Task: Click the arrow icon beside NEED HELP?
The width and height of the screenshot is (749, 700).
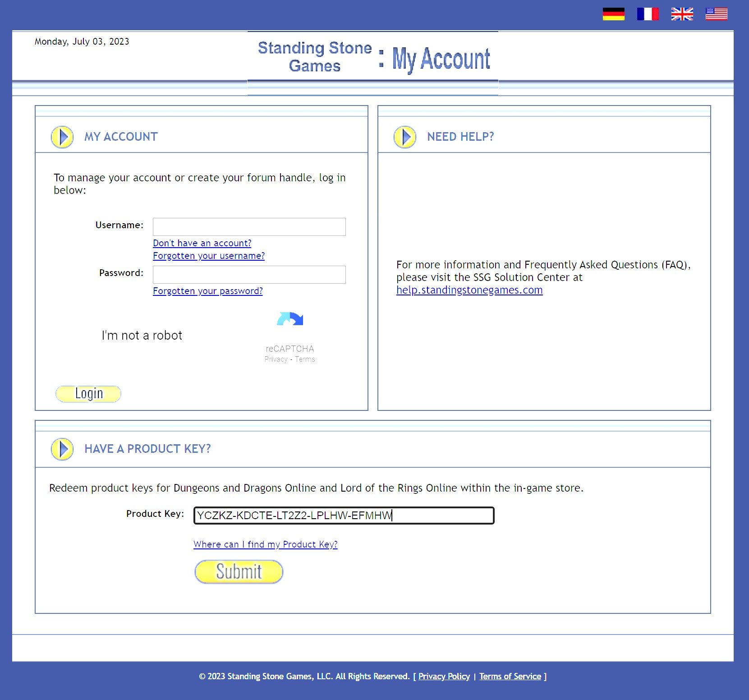Action: tap(405, 137)
